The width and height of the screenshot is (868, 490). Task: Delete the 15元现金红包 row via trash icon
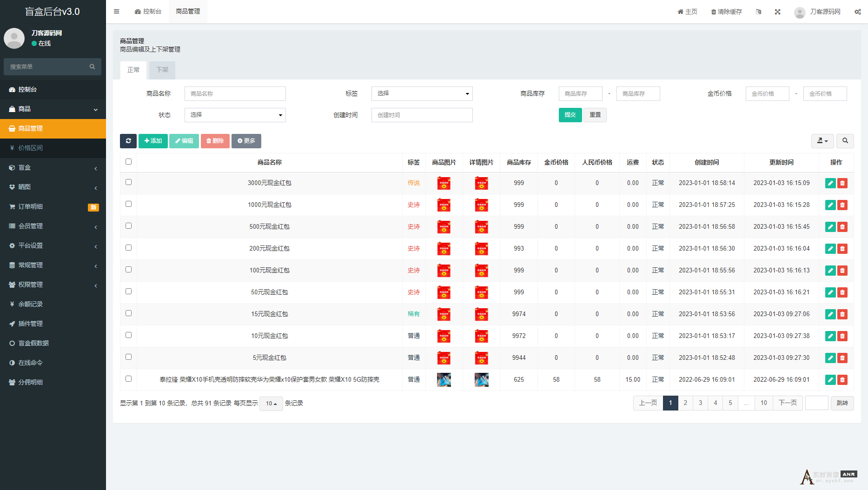[x=842, y=314]
